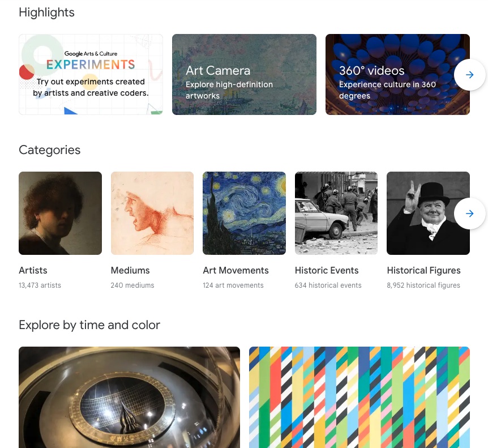488x448 pixels.
Task: Open the Google Arts & Culture Experiments card
Action: (91, 74)
